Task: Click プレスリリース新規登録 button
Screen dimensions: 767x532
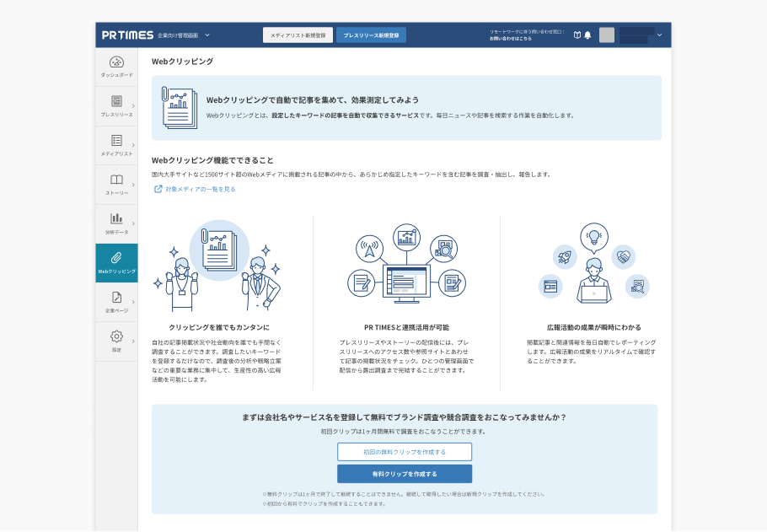Action: point(371,35)
